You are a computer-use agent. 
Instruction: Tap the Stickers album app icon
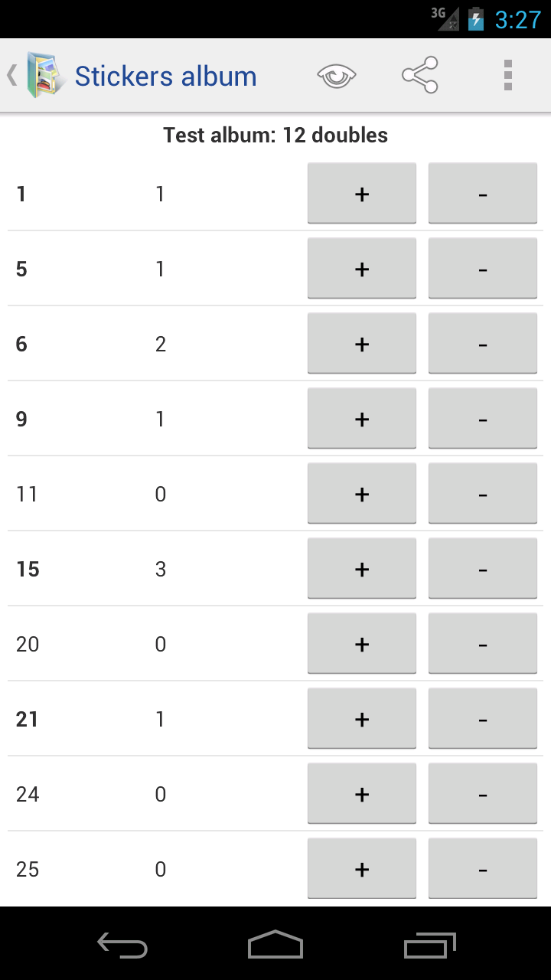[45, 76]
